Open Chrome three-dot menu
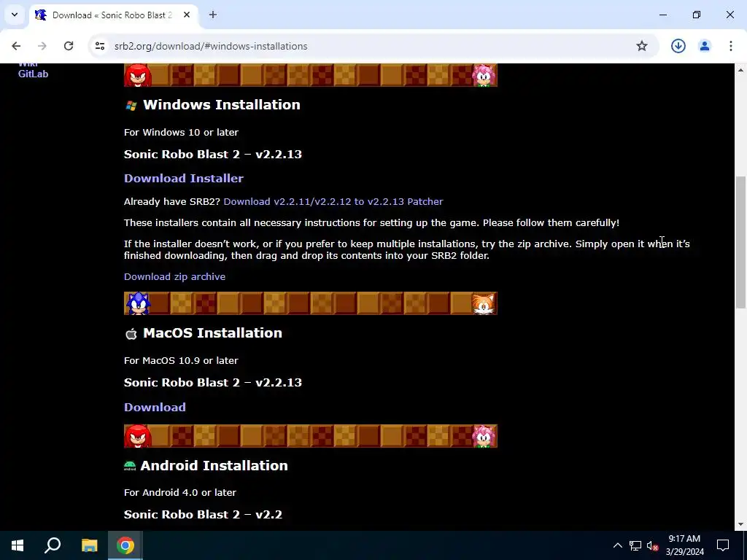 pos(730,46)
